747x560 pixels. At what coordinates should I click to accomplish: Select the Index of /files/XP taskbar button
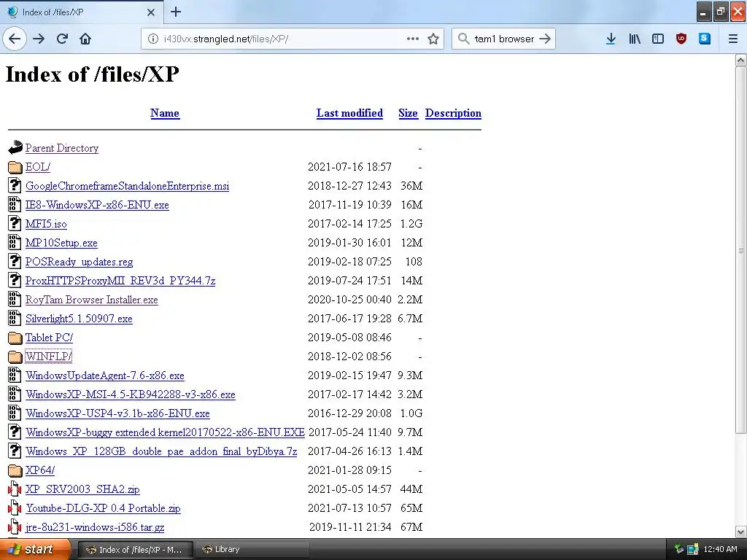(136, 549)
